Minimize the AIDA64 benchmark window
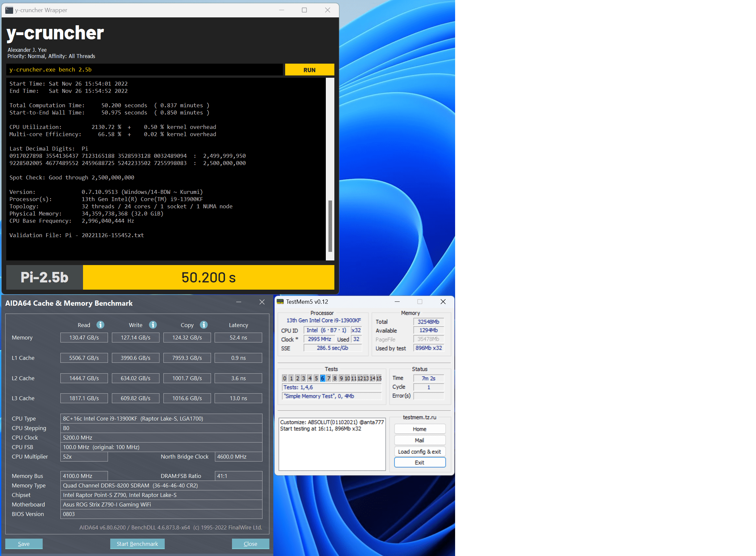This screenshot has width=756, height=556. (239, 302)
